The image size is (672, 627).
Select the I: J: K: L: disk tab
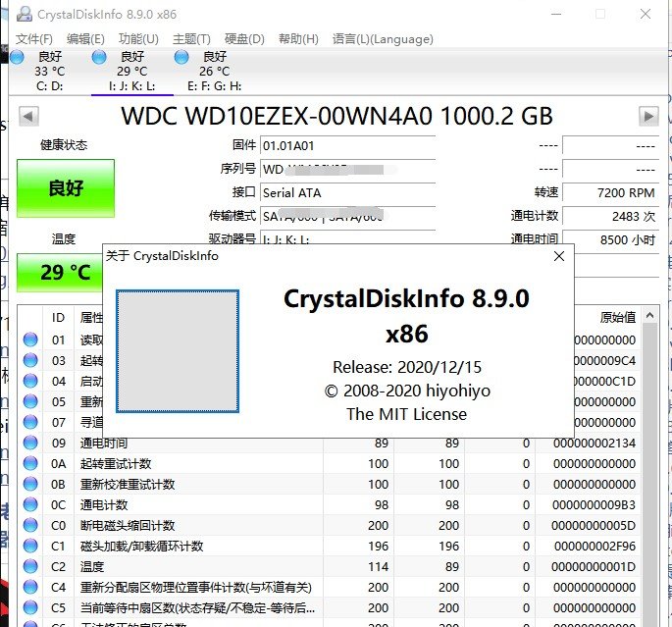point(132,72)
